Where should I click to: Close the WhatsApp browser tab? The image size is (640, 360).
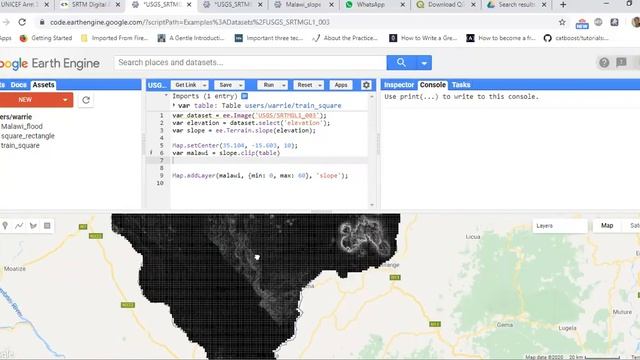[x=402, y=5]
